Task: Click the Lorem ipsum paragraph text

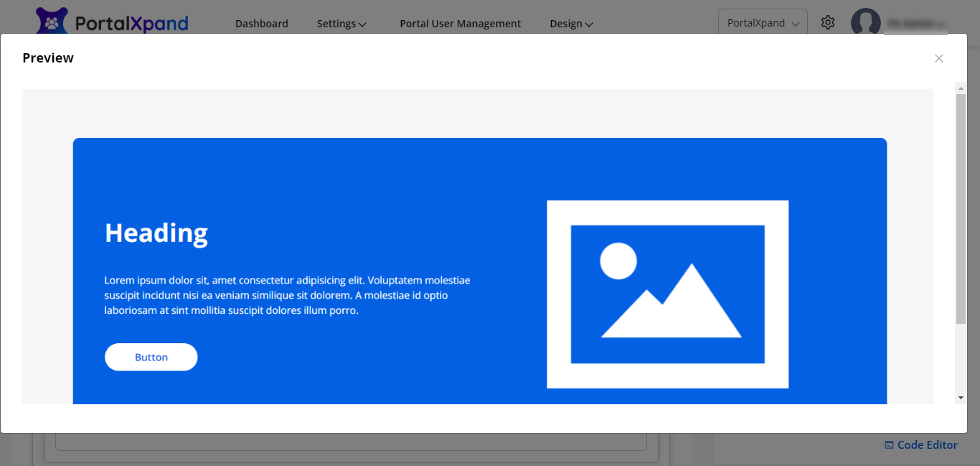Action: click(x=287, y=295)
